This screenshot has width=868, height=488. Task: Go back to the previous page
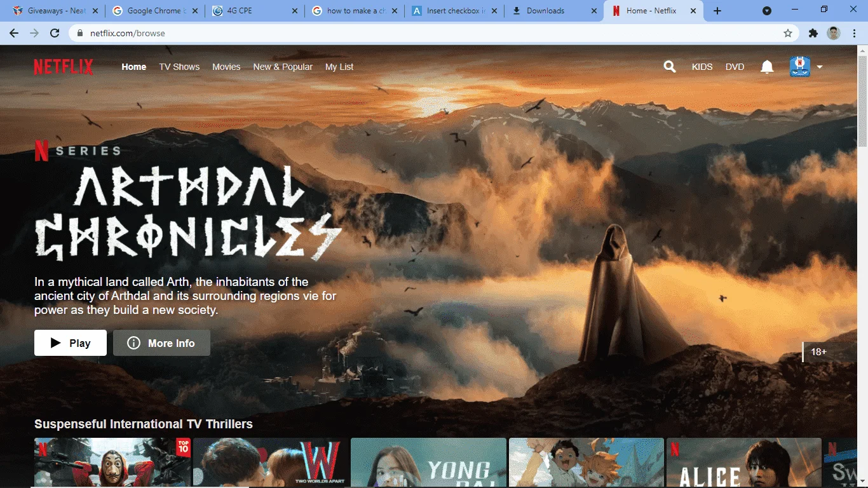(14, 33)
